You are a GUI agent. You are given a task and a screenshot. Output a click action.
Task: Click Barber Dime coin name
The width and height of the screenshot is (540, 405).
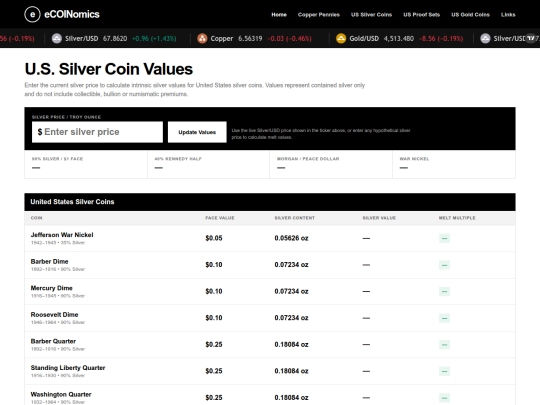pos(50,261)
